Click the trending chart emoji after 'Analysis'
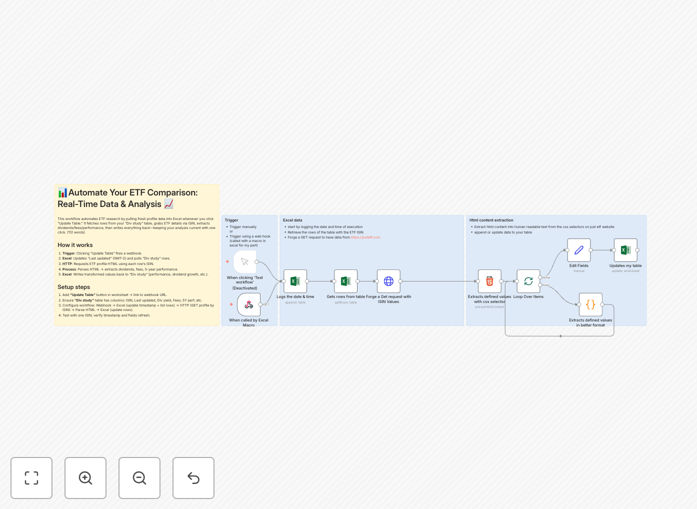 168,204
